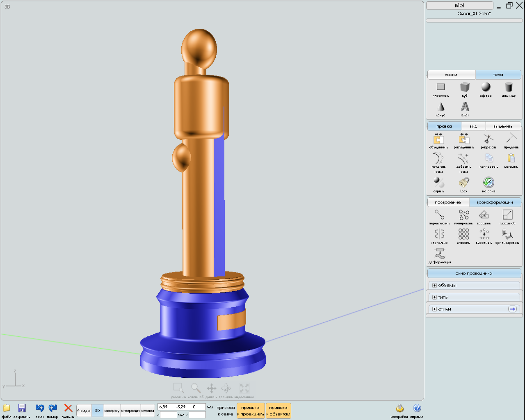
Task: Click the arrow button on стили row
Action: tap(512, 309)
